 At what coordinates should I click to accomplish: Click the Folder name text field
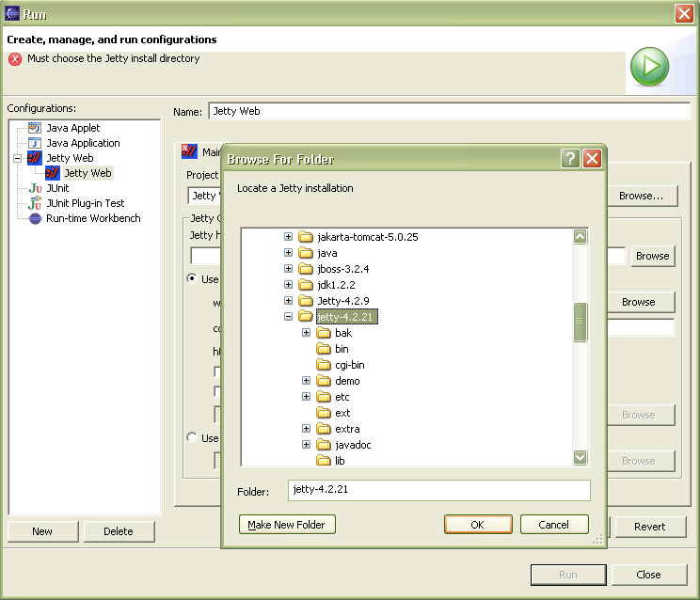coord(438,490)
